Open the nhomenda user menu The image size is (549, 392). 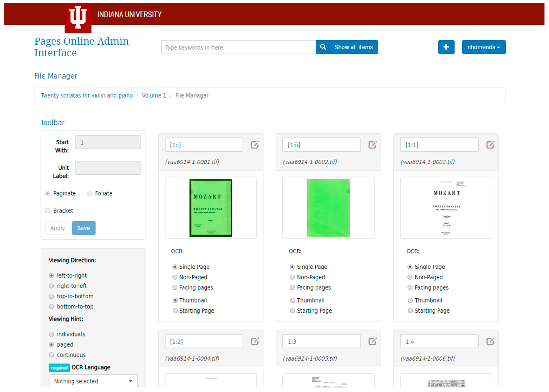(483, 47)
